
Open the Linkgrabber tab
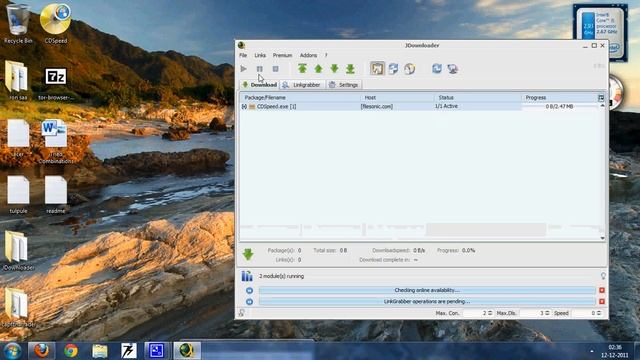(x=302, y=85)
